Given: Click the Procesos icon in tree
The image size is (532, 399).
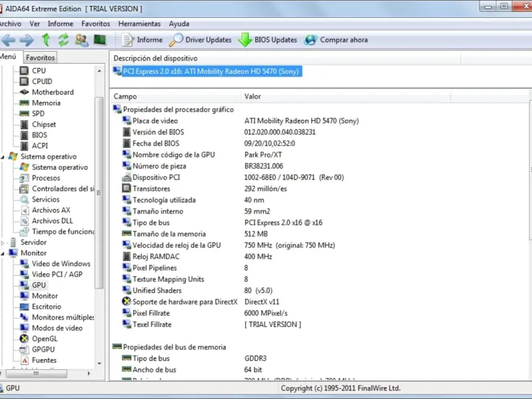Looking at the screenshot, I should coord(24,178).
